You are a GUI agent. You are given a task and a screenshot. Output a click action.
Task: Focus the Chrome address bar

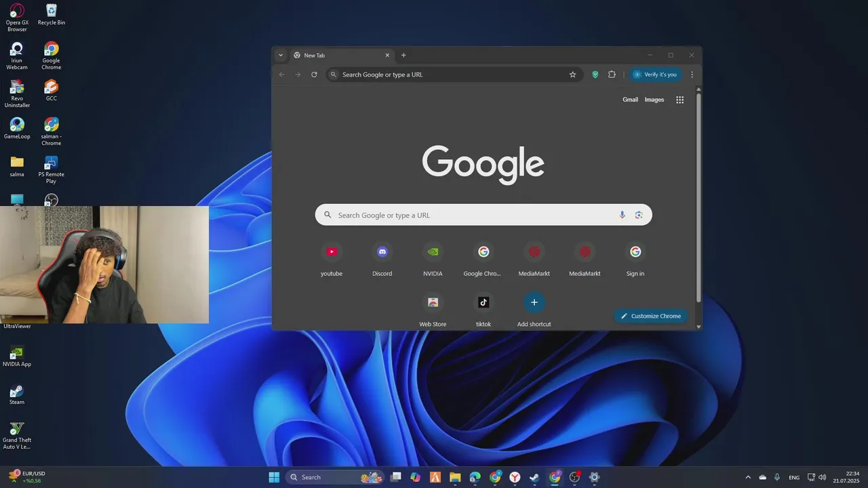(x=454, y=75)
